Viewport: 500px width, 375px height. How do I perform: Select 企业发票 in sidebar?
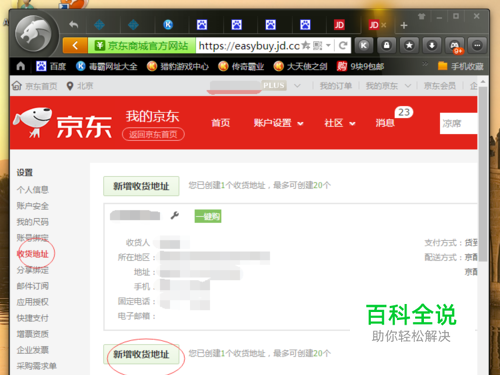(x=33, y=350)
